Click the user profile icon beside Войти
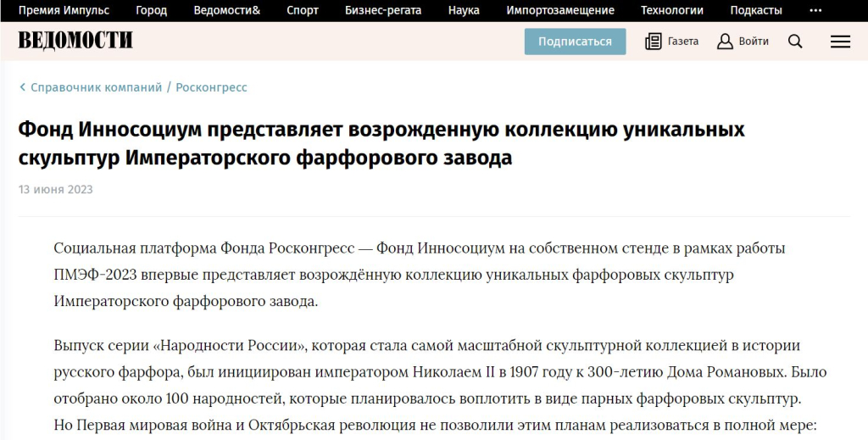 [725, 42]
